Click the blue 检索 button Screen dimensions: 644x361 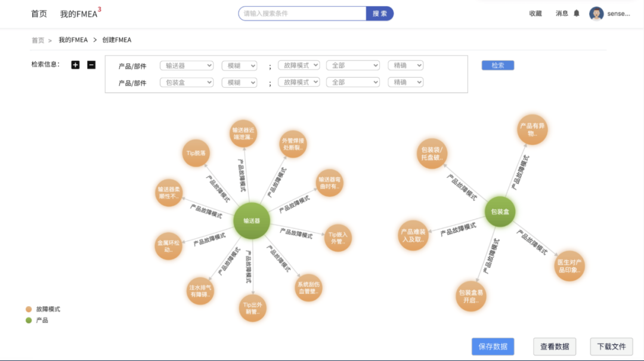pyautogui.click(x=498, y=65)
